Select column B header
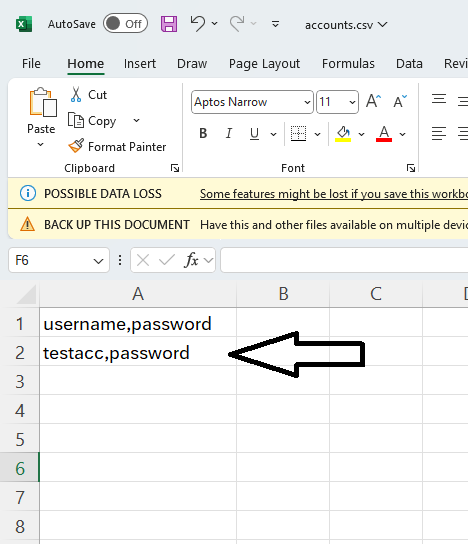This screenshot has width=468, height=544. pyautogui.click(x=283, y=294)
